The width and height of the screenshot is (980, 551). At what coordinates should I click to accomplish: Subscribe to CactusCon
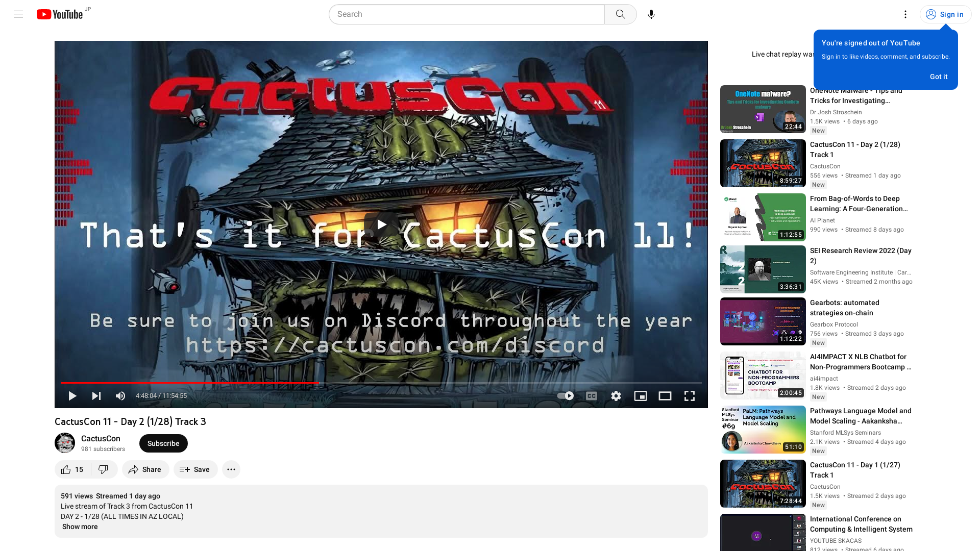pyautogui.click(x=163, y=443)
